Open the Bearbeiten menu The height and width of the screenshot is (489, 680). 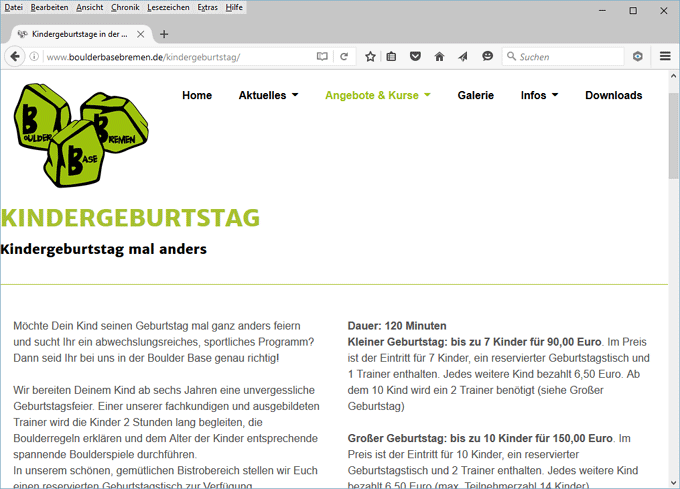pos(49,7)
